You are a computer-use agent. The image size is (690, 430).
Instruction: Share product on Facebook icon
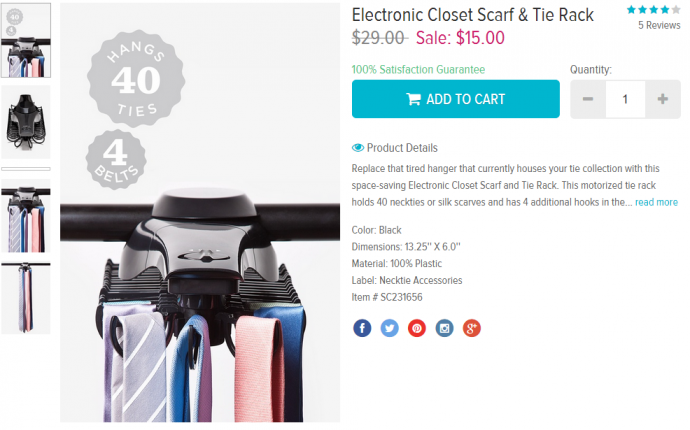click(362, 328)
